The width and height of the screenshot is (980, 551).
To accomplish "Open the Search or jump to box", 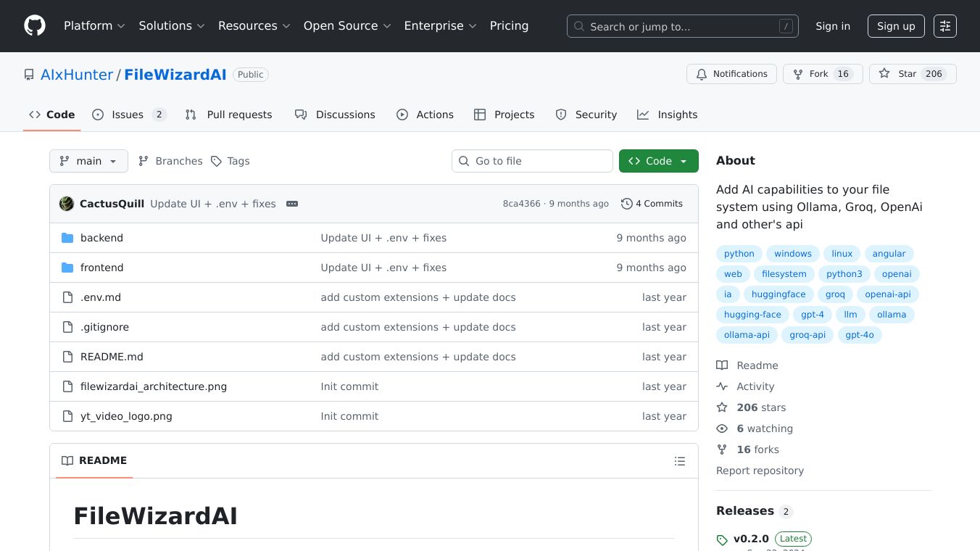I will pyautogui.click(x=682, y=26).
